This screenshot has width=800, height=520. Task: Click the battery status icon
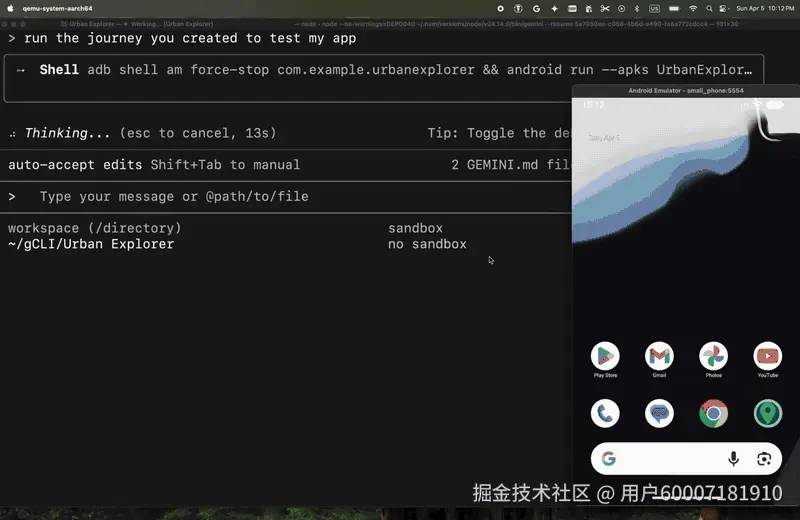(x=673, y=8)
